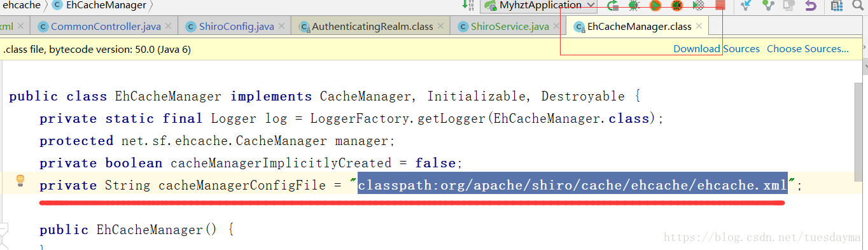This screenshot has width=868, height=250.
Task: Click the cacheManagerImplicitlyCreated field name
Action: (x=282, y=163)
